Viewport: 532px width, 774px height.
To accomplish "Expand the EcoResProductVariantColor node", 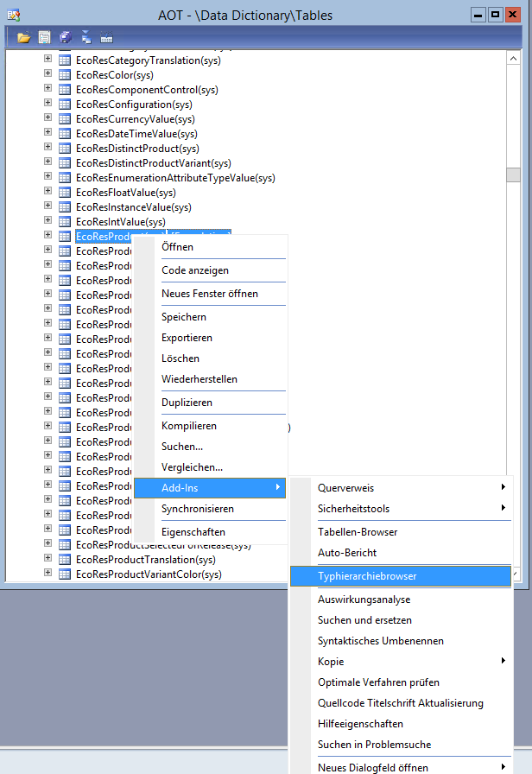I will [x=47, y=573].
